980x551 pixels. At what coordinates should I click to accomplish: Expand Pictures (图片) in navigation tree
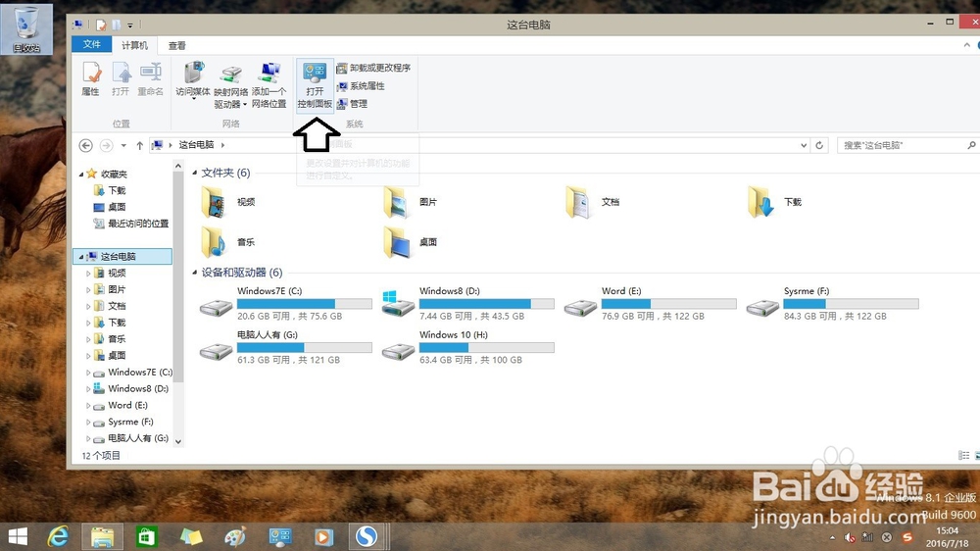(x=88, y=289)
